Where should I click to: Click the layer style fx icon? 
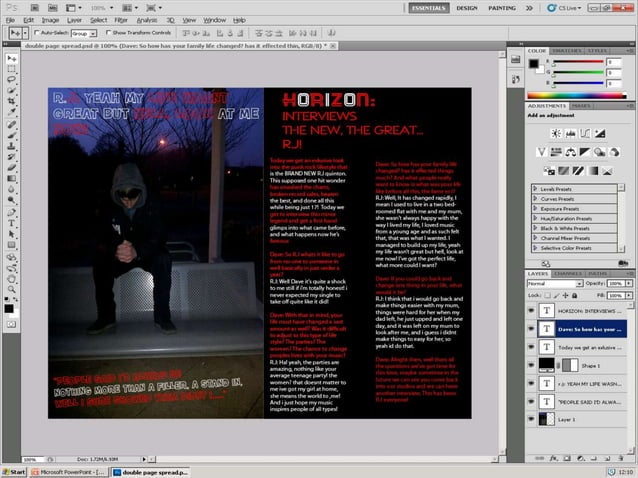coord(553,458)
